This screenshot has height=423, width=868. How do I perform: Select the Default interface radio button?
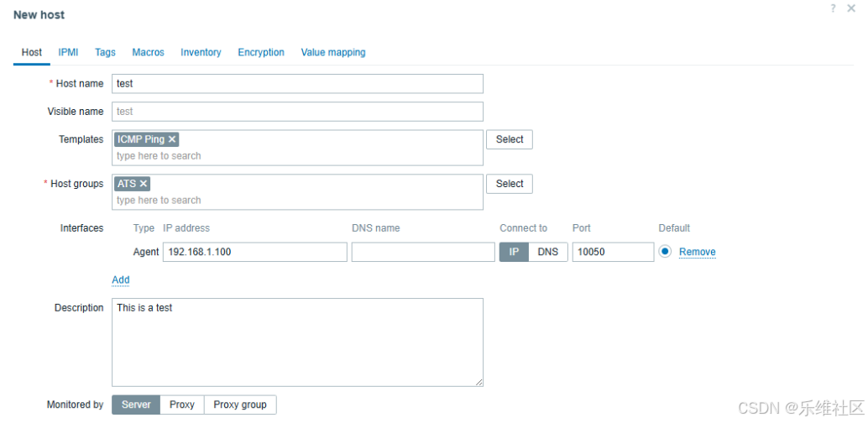(665, 251)
